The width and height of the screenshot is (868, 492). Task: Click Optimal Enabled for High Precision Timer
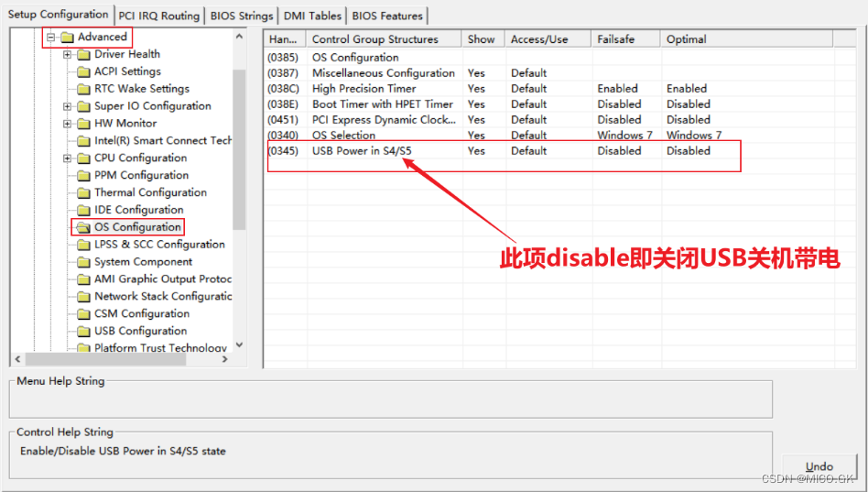click(x=687, y=89)
